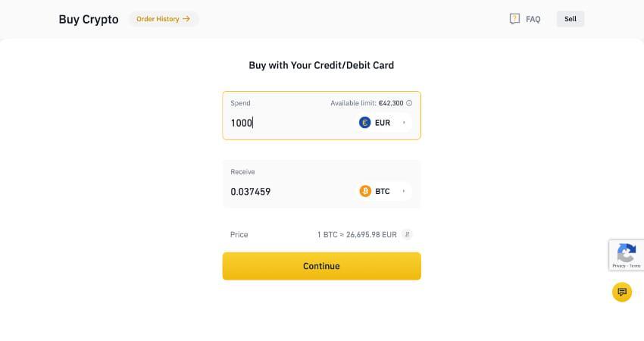
Task: Switch to the Sell tab
Action: pos(570,19)
